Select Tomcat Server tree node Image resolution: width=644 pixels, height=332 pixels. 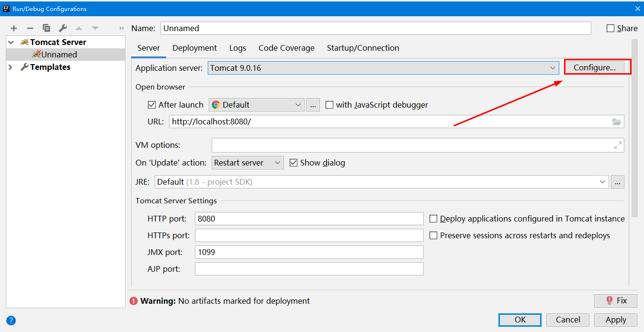tap(58, 42)
